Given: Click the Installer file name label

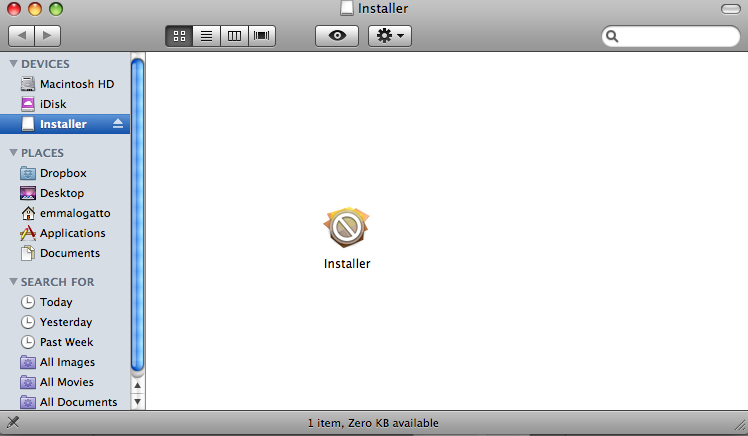Looking at the screenshot, I should (347, 264).
